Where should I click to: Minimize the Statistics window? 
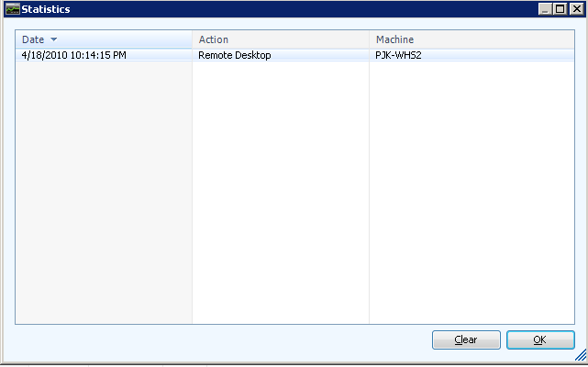546,8
